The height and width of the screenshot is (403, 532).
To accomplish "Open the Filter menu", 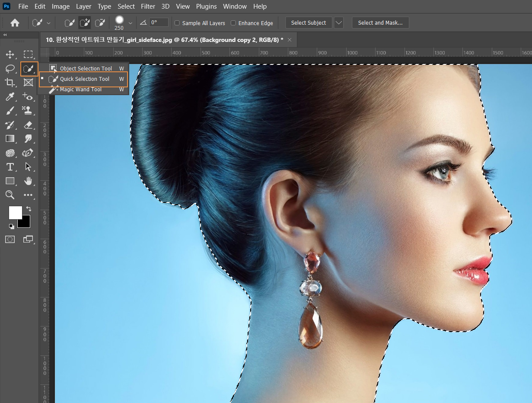I will pyautogui.click(x=148, y=6).
